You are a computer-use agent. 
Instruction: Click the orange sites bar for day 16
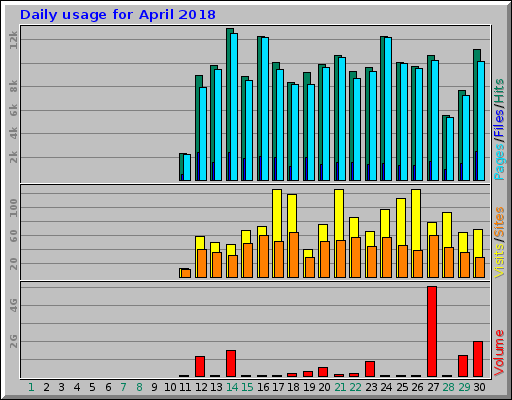263,256
